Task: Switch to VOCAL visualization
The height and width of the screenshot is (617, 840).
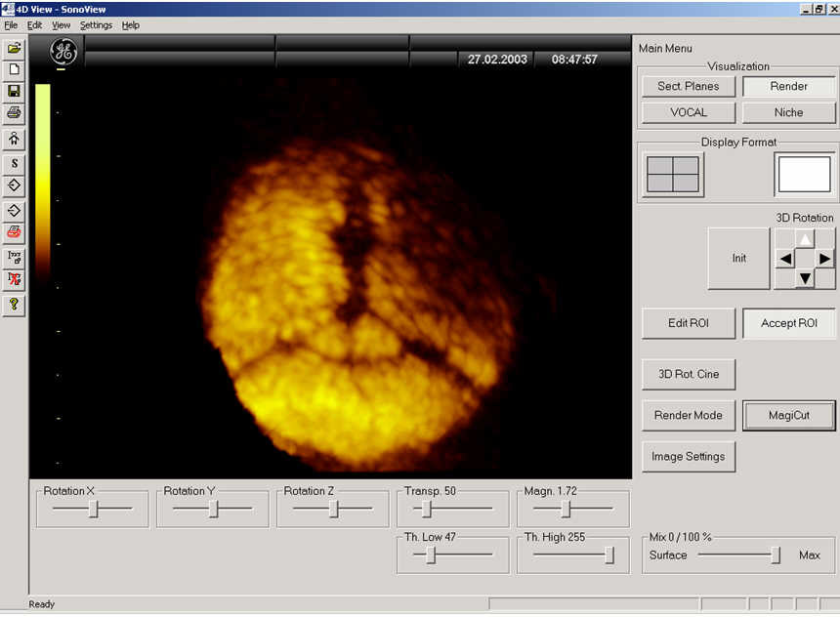Action: (689, 112)
